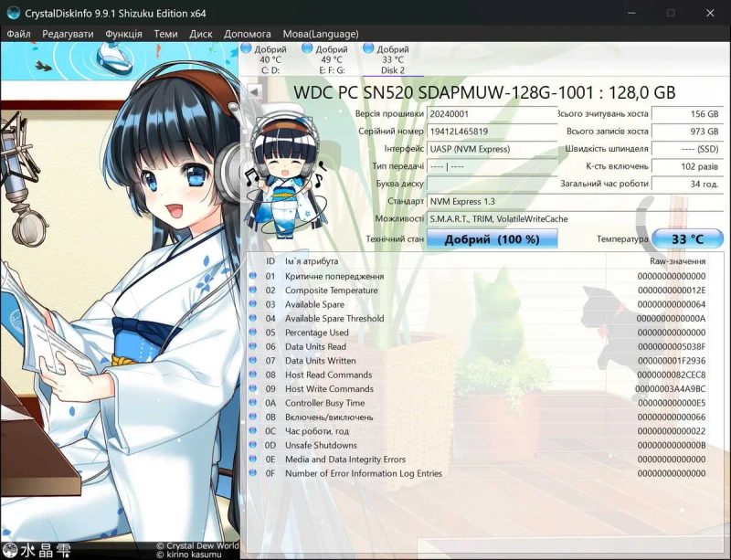
Task: Click the status icon of Controller Busy Time row
Action: coord(253,402)
